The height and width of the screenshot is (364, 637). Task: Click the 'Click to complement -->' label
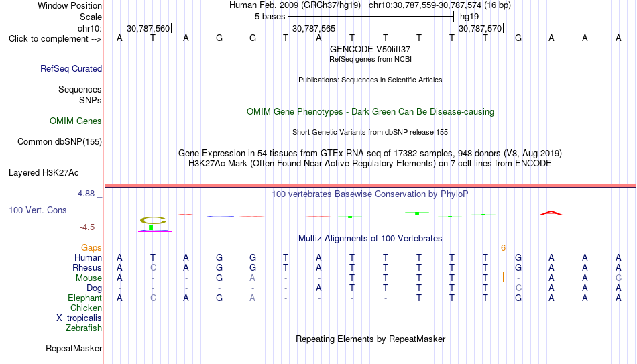(55, 39)
